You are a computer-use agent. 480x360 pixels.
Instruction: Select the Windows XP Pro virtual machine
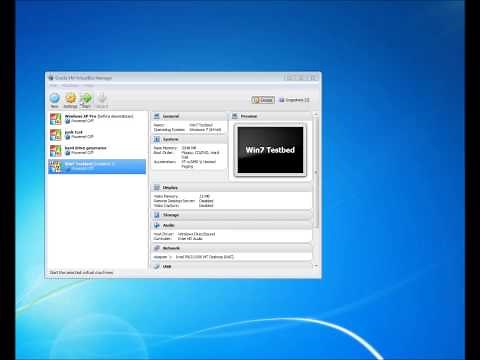pos(97,119)
